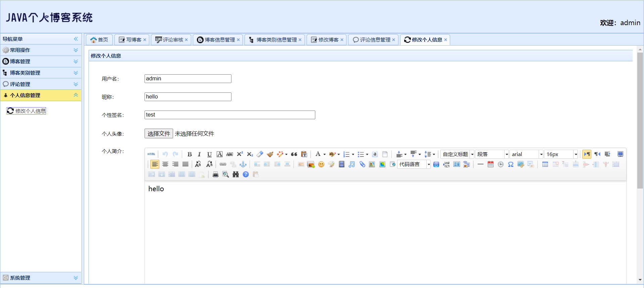The height and width of the screenshot is (288, 644).
Task: Switch the editor to fullscreen monitor icon
Action: coord(620,154)
